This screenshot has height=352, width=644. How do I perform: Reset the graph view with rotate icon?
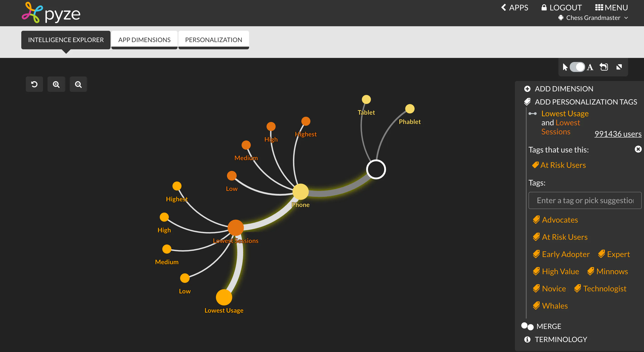tap(34, 84)
